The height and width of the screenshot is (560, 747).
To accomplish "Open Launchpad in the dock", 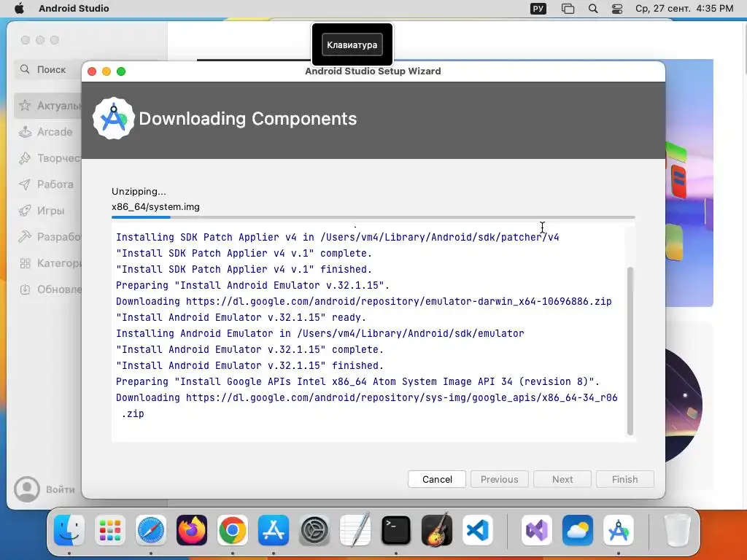I will click(x=110, y=530).
